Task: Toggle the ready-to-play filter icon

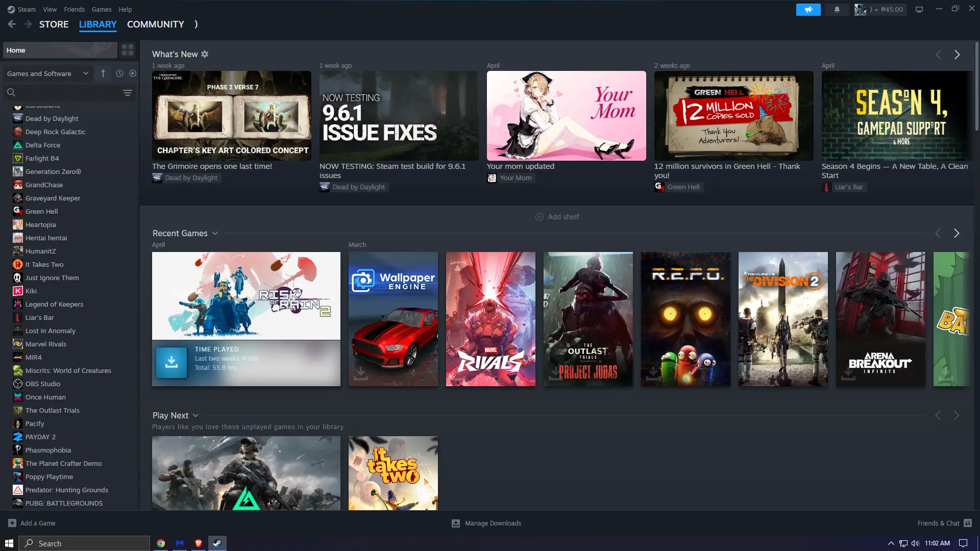Action: click(133, 73)
